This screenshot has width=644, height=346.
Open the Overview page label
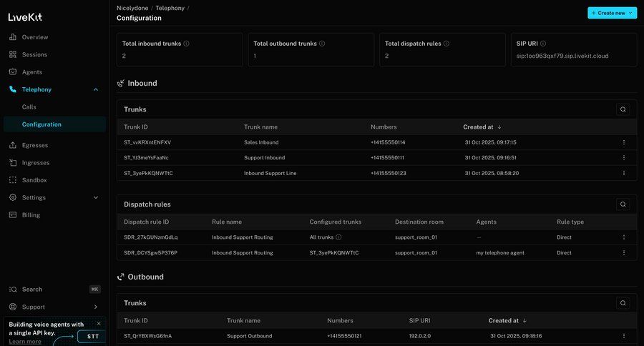click(x=35, y=37)
